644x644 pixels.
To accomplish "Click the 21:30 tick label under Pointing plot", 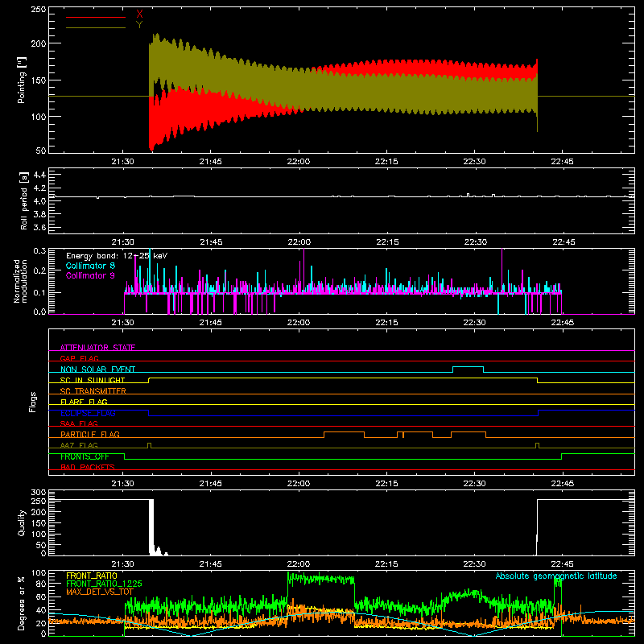I will pos(122,162).
